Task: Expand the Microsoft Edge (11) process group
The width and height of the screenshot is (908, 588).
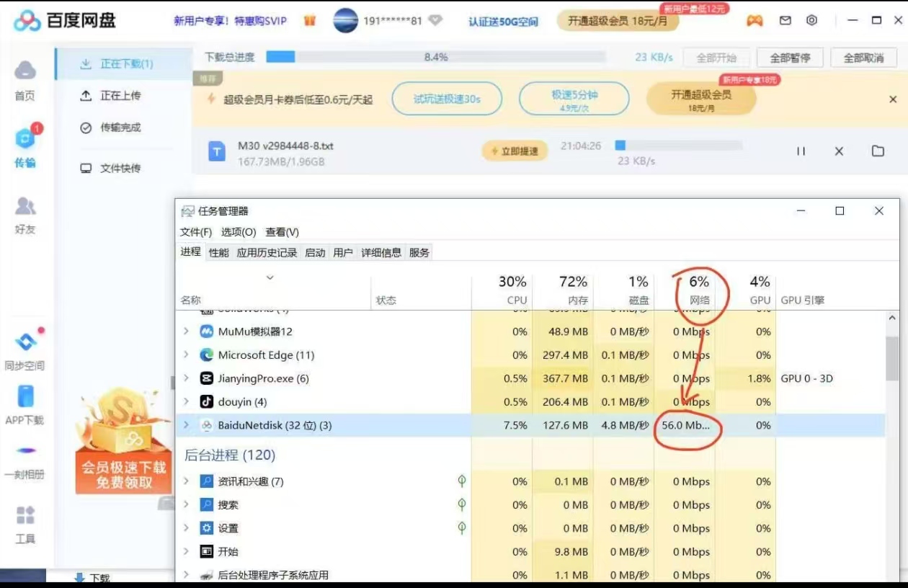Action: click(186, 355)
